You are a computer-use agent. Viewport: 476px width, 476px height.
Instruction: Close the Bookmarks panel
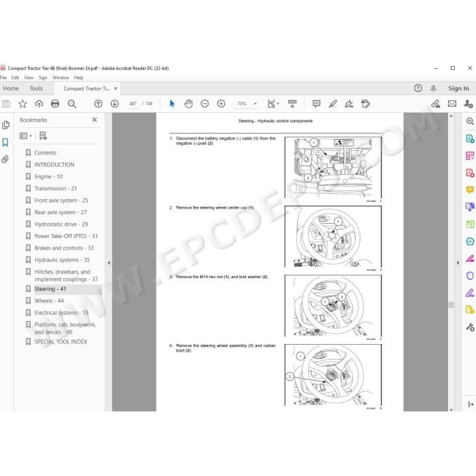click(x=95, y=120)
